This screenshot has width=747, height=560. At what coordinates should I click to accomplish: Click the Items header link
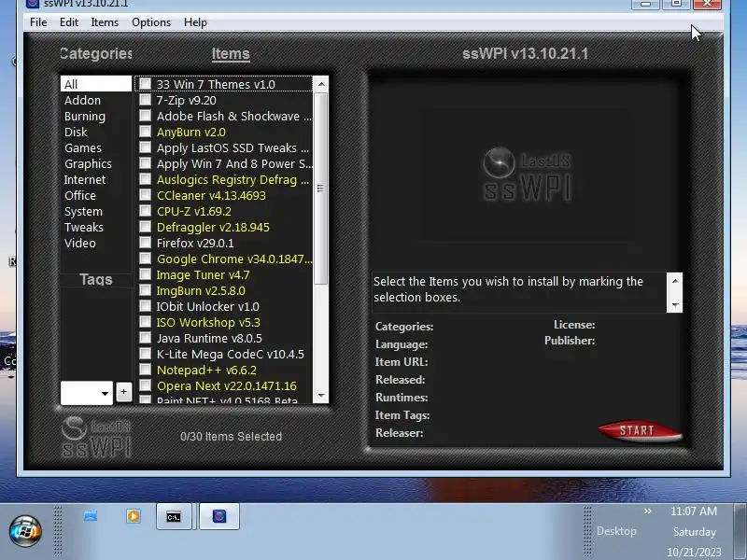[231, 54]
